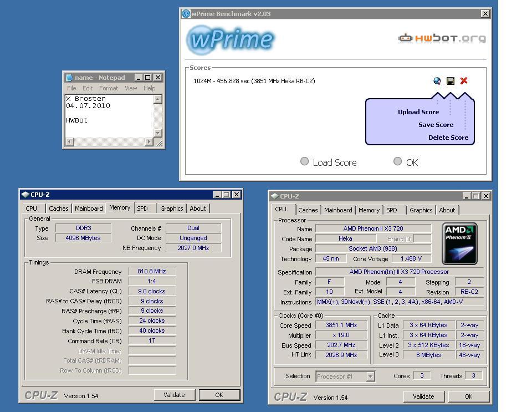Viewport: 532px width, 412px height.
Task: Open the Processor #1 selection dropdown
Action: 370,377
